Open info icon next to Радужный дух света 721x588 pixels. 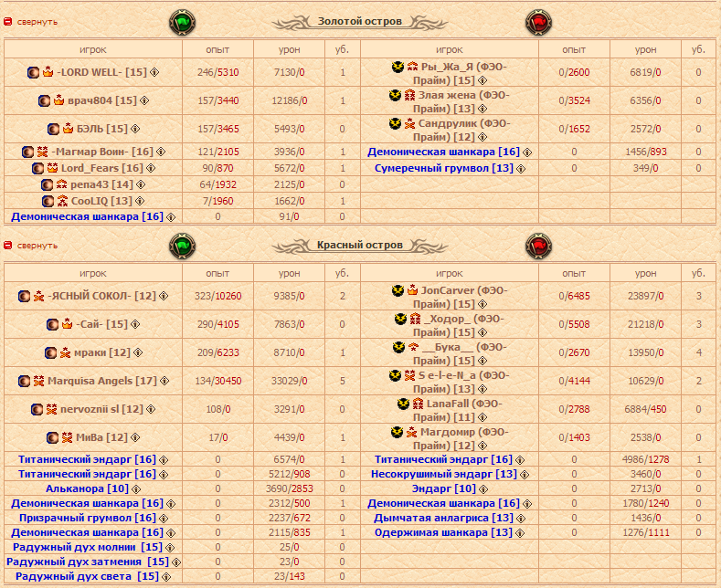(166, 577)
